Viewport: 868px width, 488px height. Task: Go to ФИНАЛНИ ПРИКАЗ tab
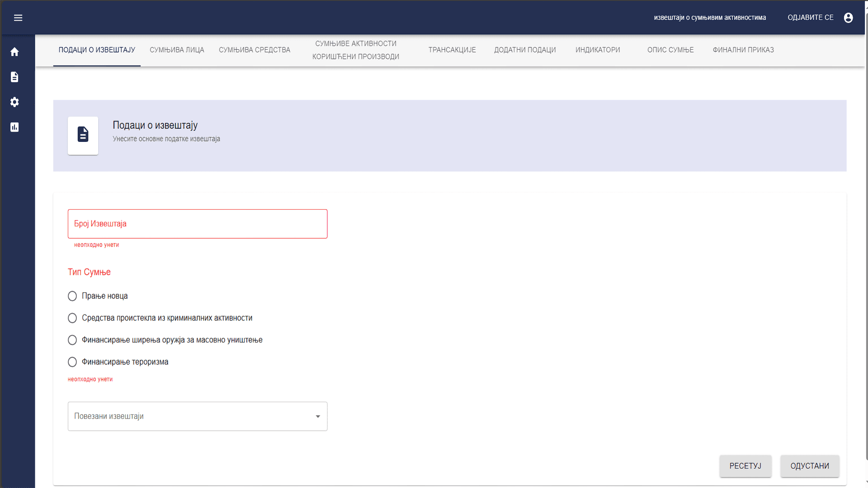[743, 50]
